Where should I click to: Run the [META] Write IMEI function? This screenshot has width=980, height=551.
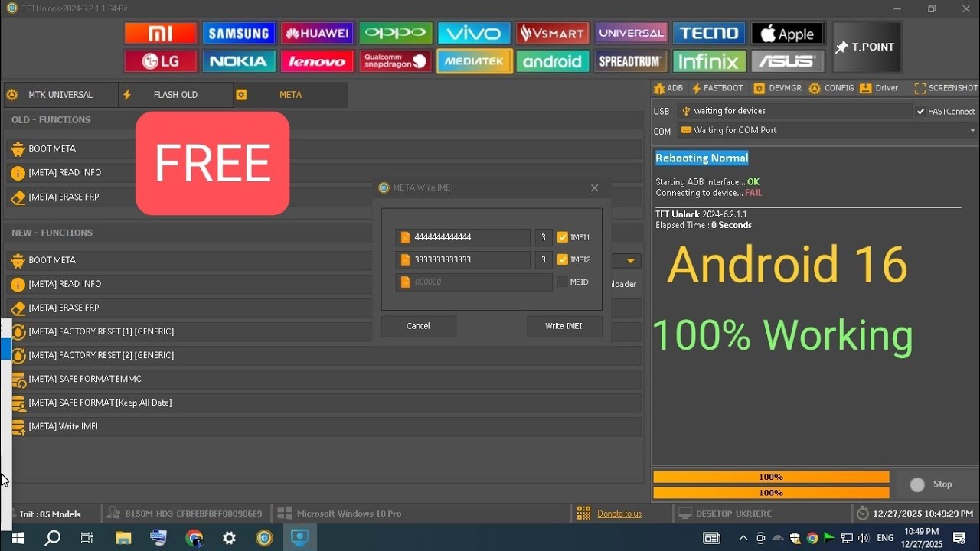(x=323, y=426)
